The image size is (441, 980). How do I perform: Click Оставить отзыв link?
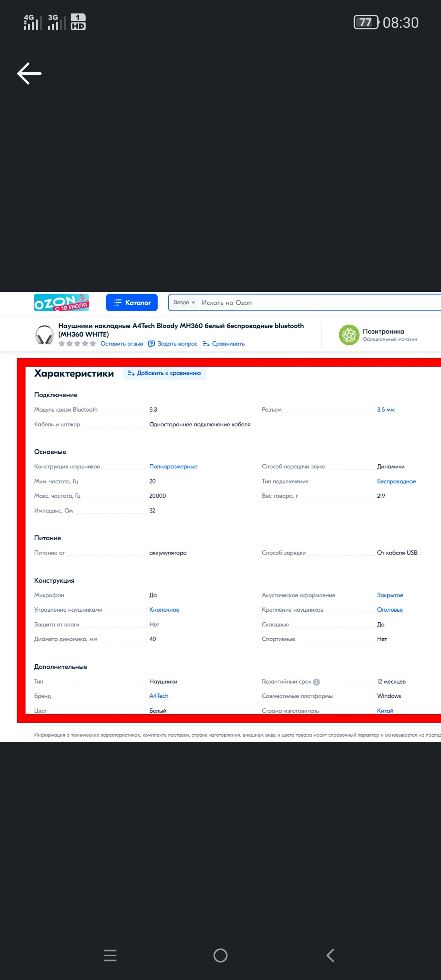122,344
